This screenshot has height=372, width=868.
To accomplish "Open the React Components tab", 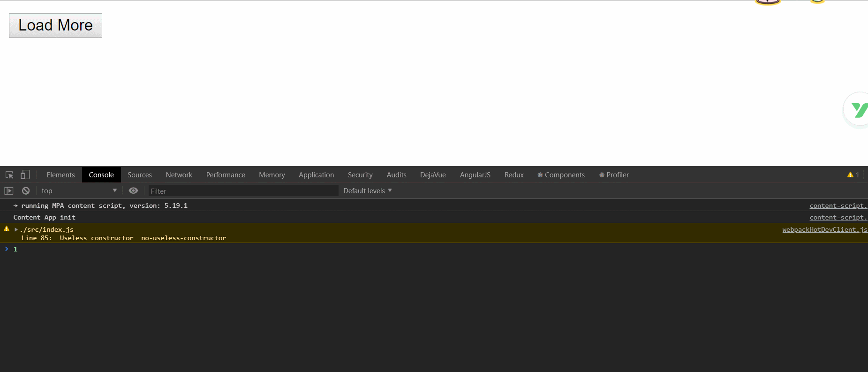I will pyautogui.click(x=561, y=175).
